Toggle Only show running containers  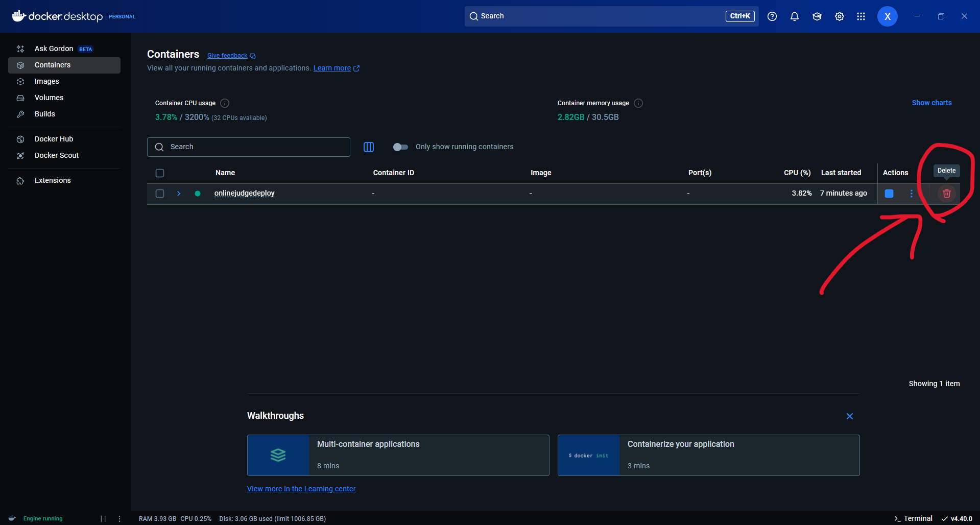(400, 147)
